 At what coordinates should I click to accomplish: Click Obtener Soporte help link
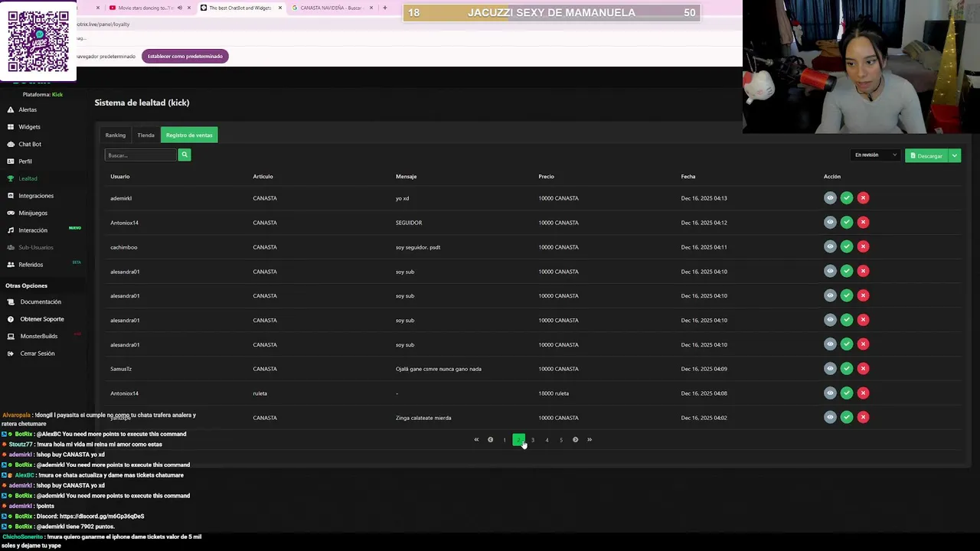click(42, 319)
